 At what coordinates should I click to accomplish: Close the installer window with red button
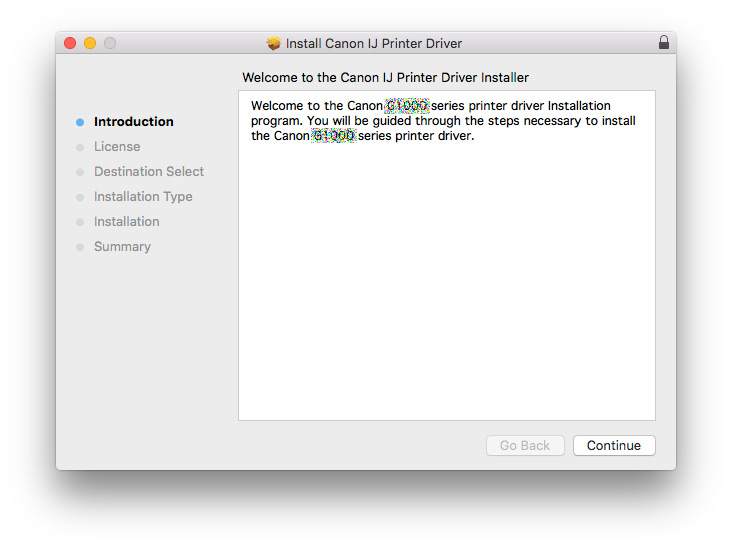[x=70, y=43]
